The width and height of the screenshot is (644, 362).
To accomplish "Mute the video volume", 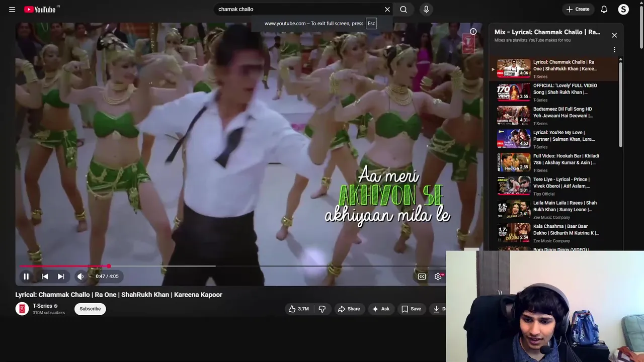I will click(80, 276).
